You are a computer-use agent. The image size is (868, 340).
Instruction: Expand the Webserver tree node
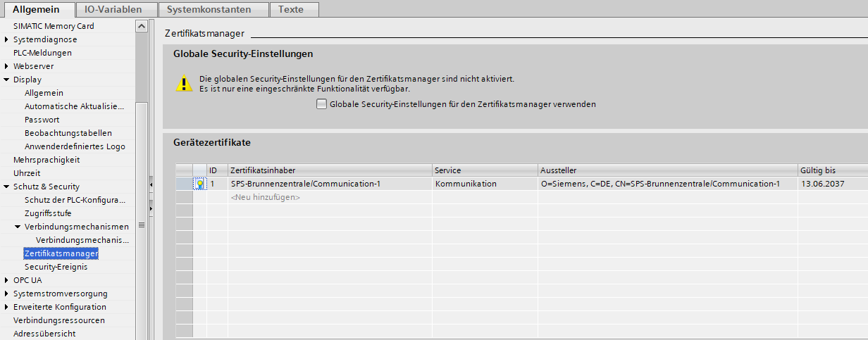coord(6,66)
